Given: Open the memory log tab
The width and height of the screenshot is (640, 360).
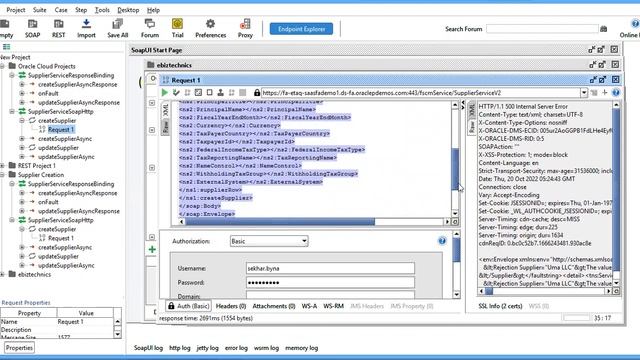Looking at the screenshot, I should 301,348.
